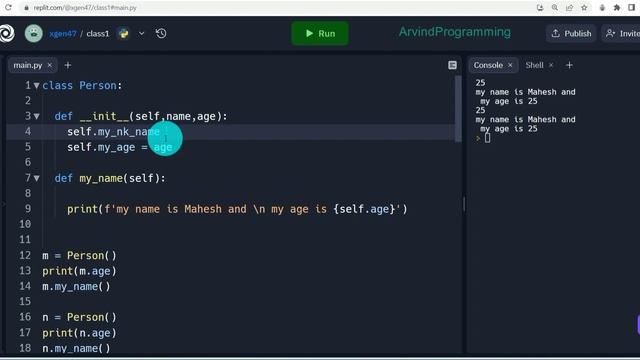Switch to the Console tab
The height and width of the screenshot is (360, 640).
click(x=488, y=65)
